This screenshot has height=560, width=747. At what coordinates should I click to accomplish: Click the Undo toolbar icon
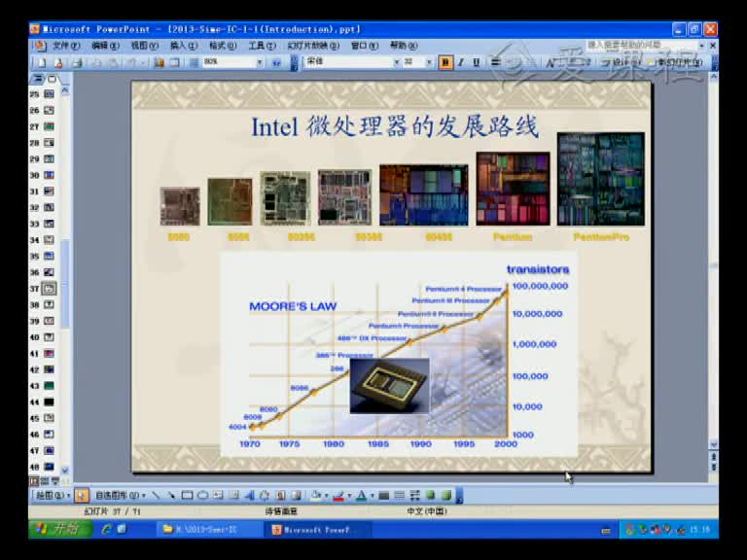[x=132, y=62]
